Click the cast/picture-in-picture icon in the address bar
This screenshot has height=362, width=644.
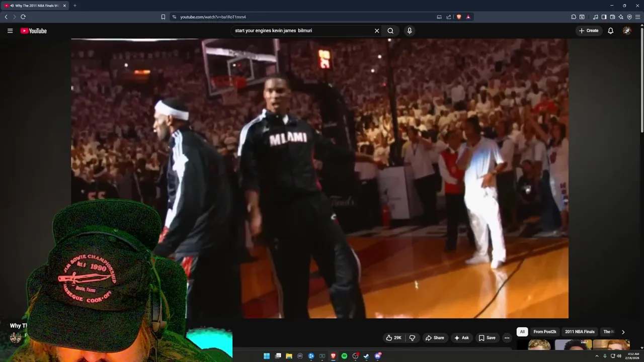point(439,17)
